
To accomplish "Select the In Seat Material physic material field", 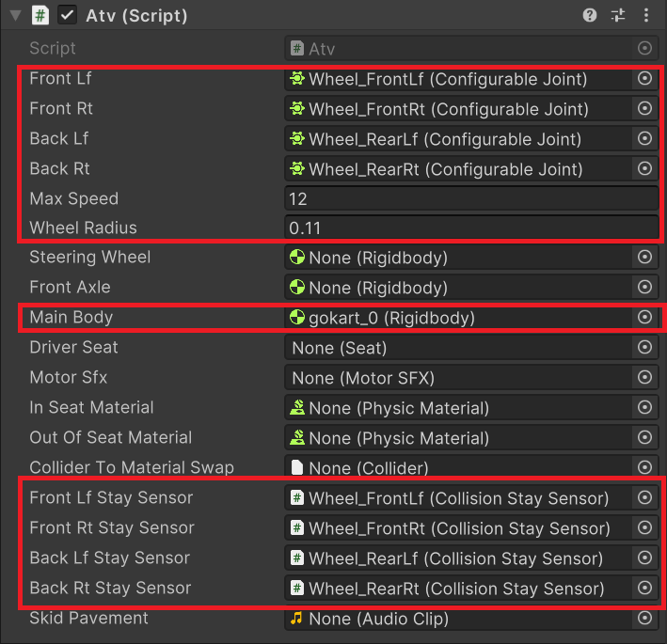I will click(458, 408).
